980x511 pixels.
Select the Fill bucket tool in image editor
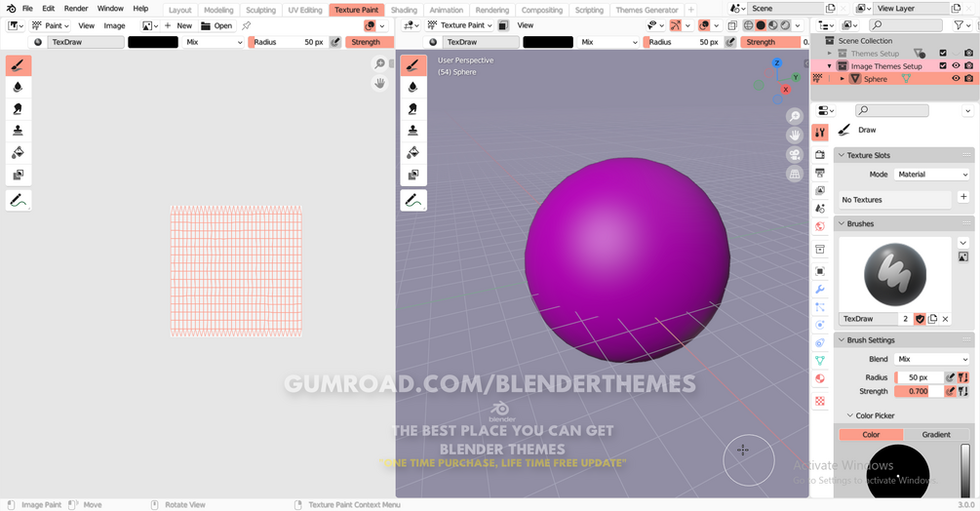(19, 152)
